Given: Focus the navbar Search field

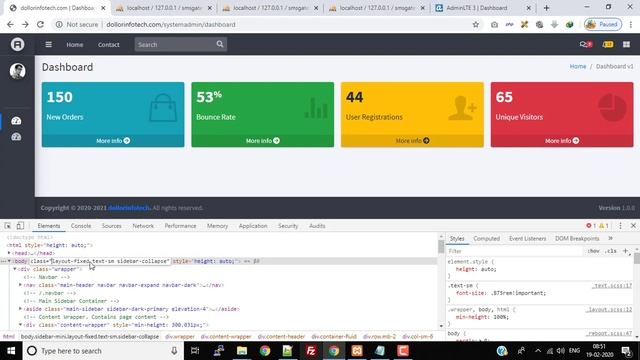Looking at the screenshot, I should 175,44.
